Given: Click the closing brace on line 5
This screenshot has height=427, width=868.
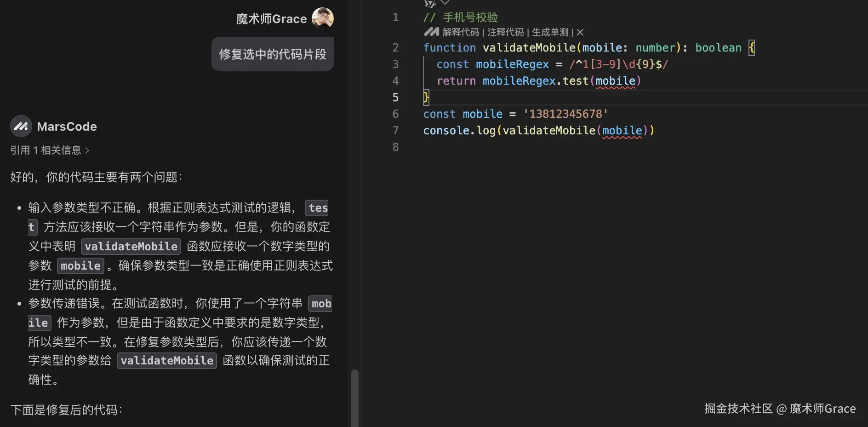Looking at the screenshot, I should (x=426, y=98).
